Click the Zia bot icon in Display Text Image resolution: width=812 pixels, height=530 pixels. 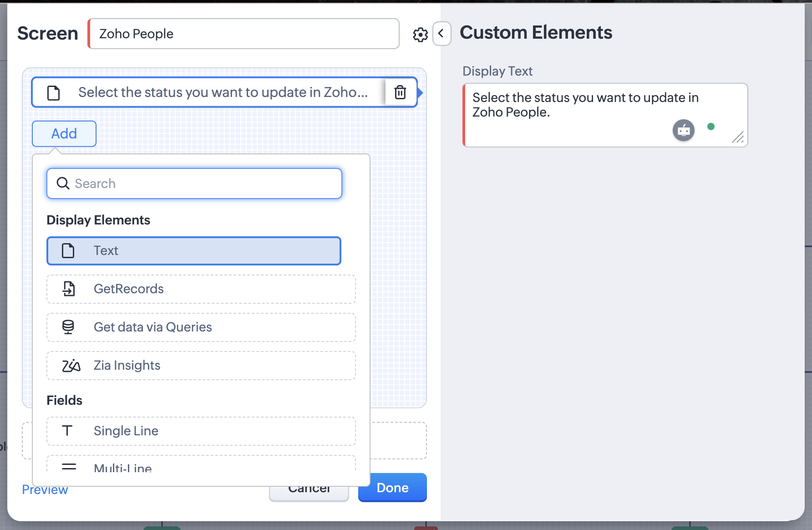[x=683, y=131]
